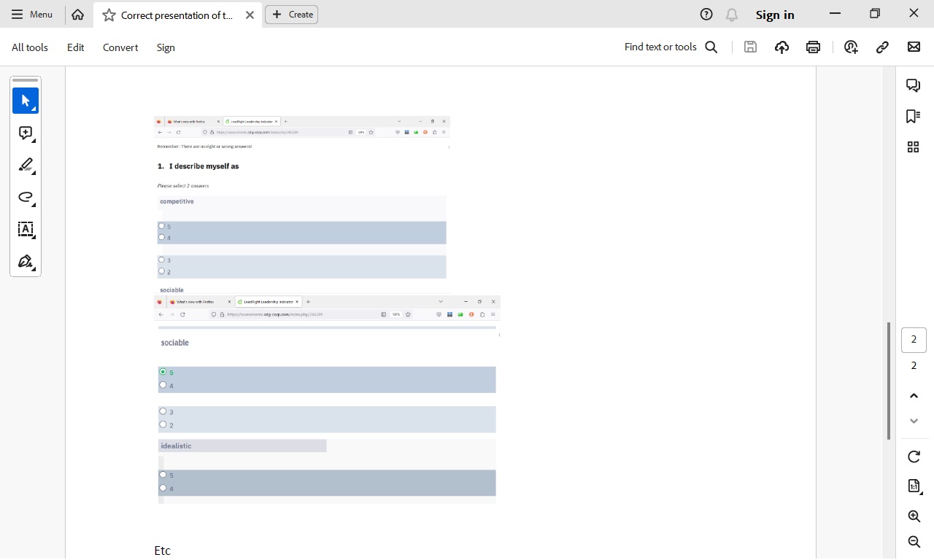
Task: Open the Bookmarks panel
Action: (913, 116)
